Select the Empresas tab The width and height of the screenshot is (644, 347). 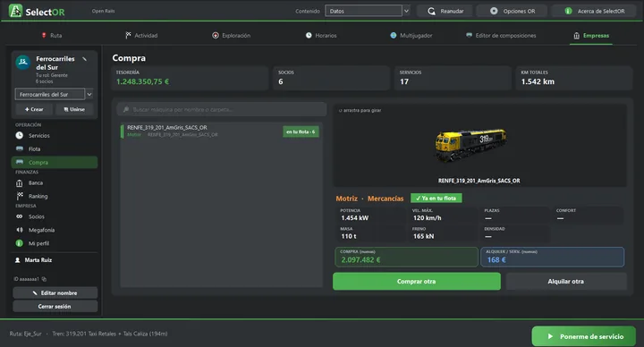click(591, 36)
